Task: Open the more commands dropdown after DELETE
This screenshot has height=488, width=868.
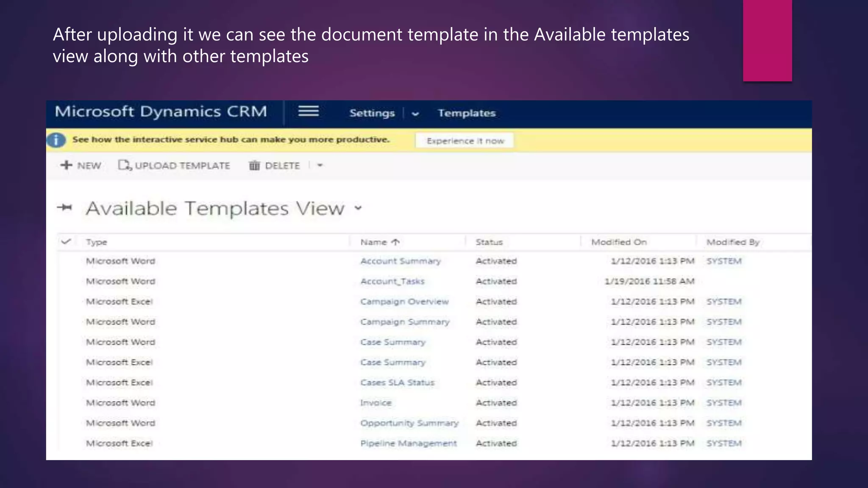Action: click(320, 165)
